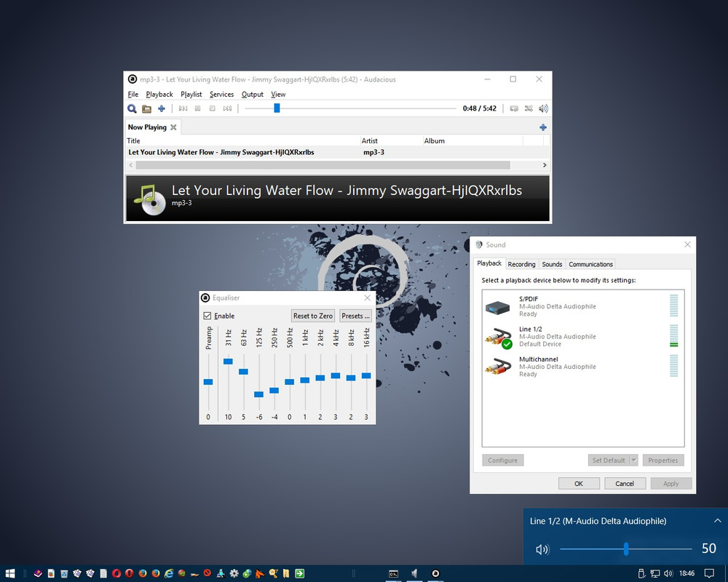The width and height of the screenshot is (728, 582).
Task: Open the Set Default dropdown arrow
Action: [x=634, y=460]
